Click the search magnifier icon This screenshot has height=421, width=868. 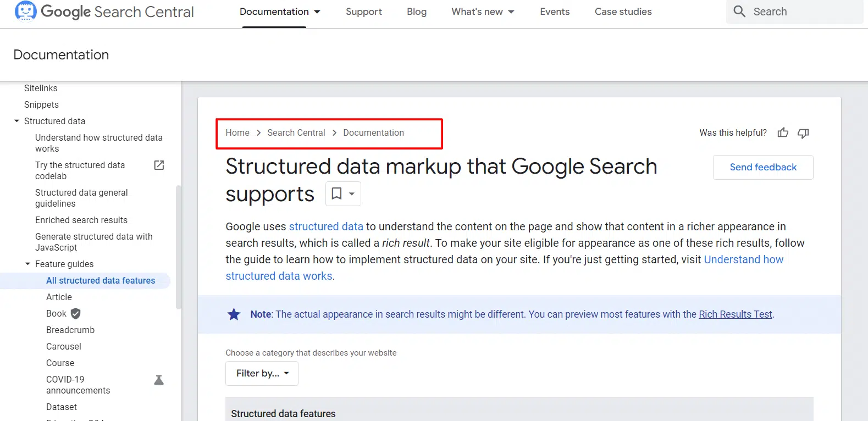739,12
